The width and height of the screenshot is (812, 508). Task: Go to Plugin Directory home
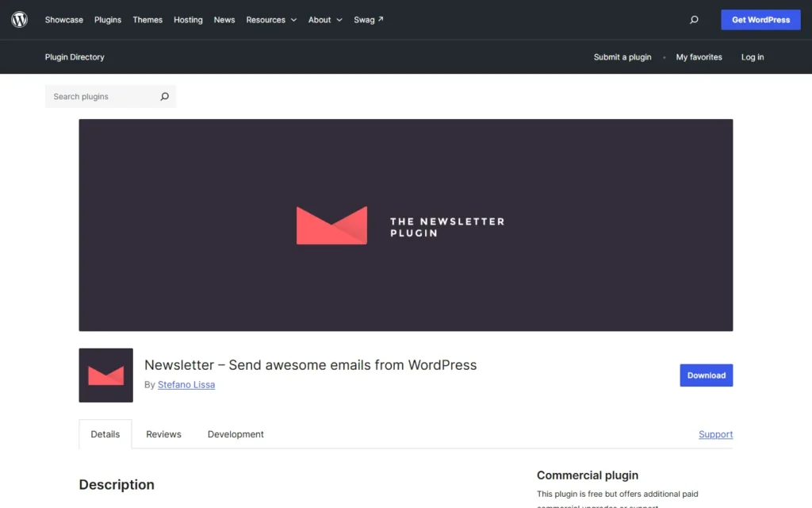(75, 57)
